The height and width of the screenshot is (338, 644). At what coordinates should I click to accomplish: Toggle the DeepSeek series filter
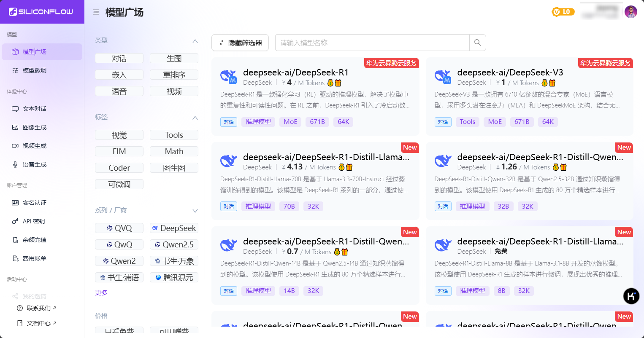pos(174,228)
